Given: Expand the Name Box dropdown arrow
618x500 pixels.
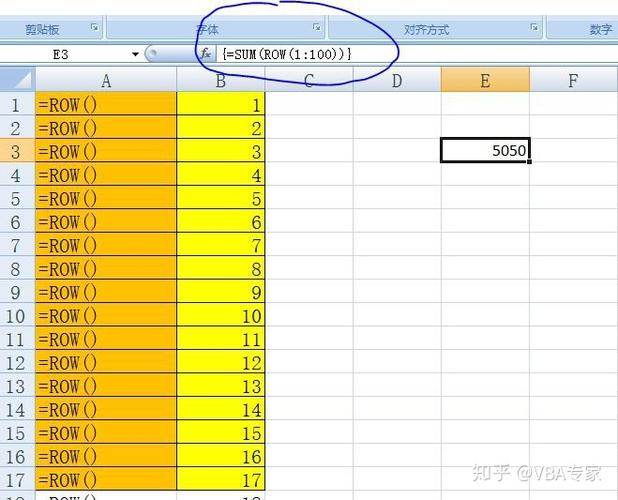Looking at the screenshot, I should [x=135, y=54].
